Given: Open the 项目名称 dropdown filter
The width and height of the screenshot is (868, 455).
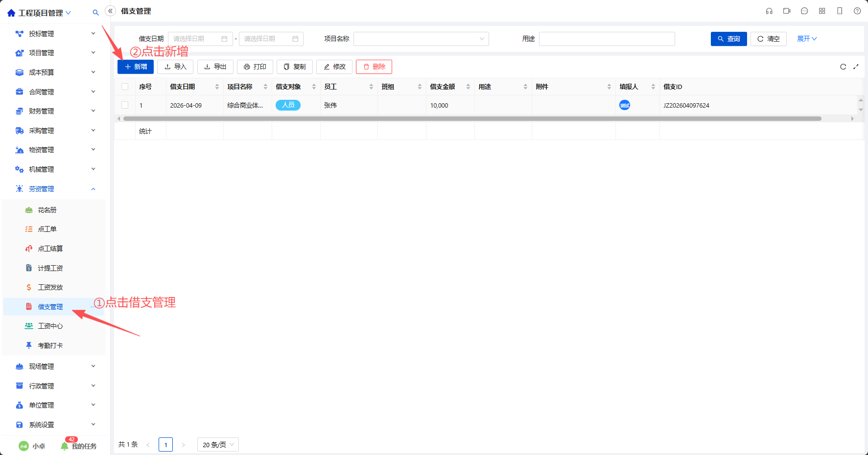Looking at the screenshot, I should [x=421, y=39].
